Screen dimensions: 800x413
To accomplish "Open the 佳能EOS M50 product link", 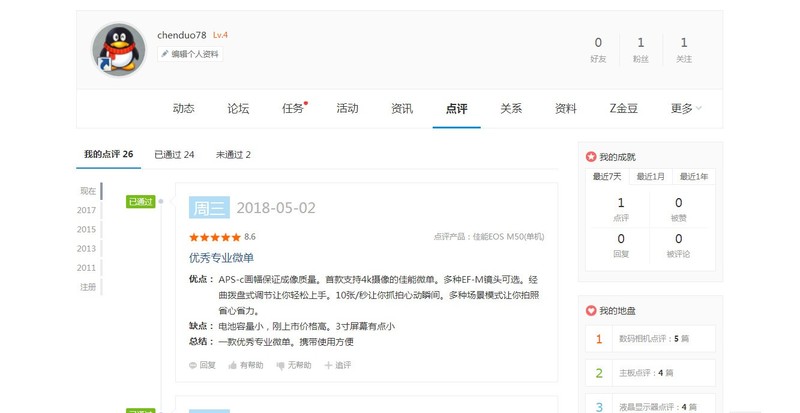I will point(508,237).
